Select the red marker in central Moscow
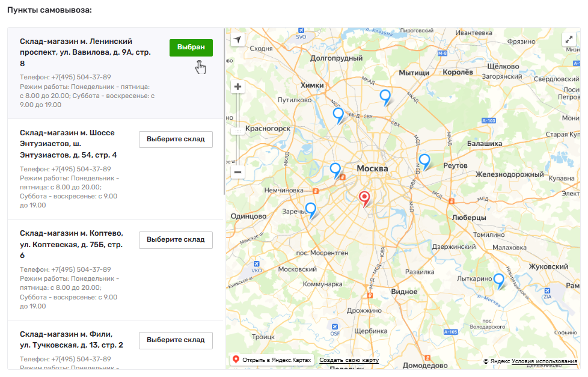This screenshot has height=377, width=588. tap(364, 198)
